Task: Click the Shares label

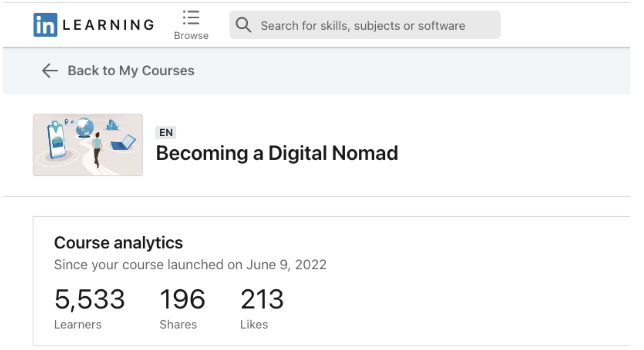Action: (x=178, y=324)
